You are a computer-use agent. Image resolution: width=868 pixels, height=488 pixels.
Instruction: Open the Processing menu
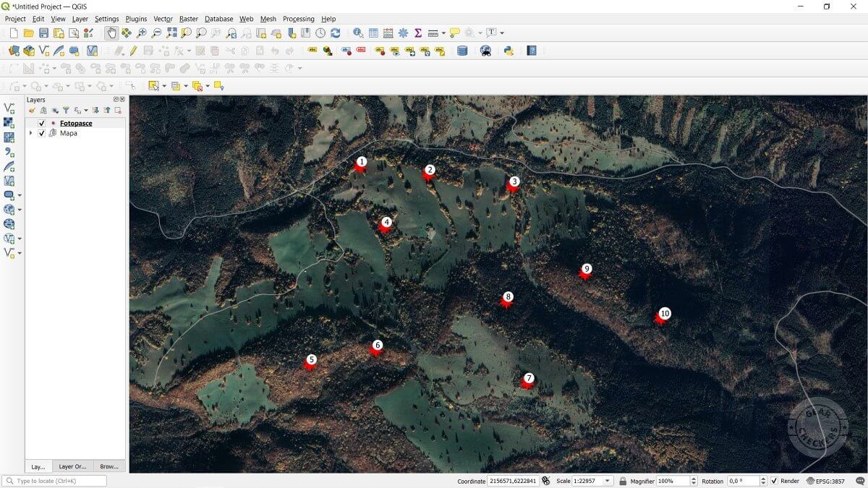pyautogui.click(x=298, y=19)
